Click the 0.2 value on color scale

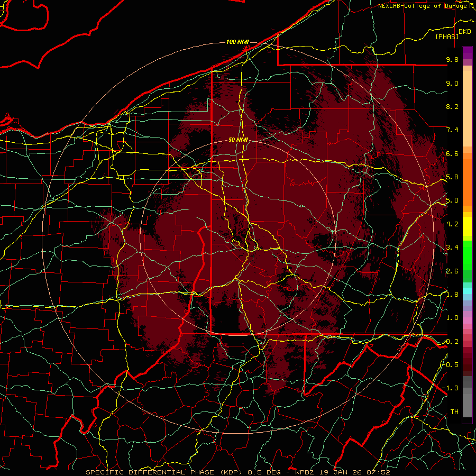(x=452, y=342)
